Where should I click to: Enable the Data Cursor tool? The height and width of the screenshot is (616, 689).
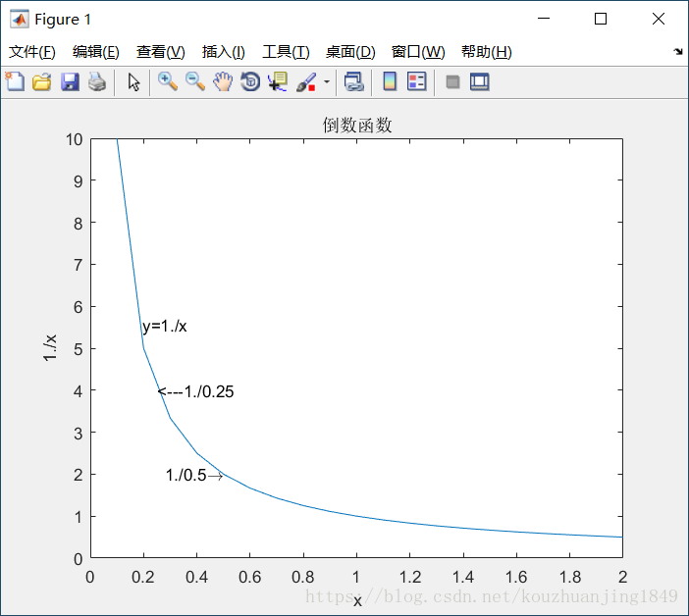[278, 82]
